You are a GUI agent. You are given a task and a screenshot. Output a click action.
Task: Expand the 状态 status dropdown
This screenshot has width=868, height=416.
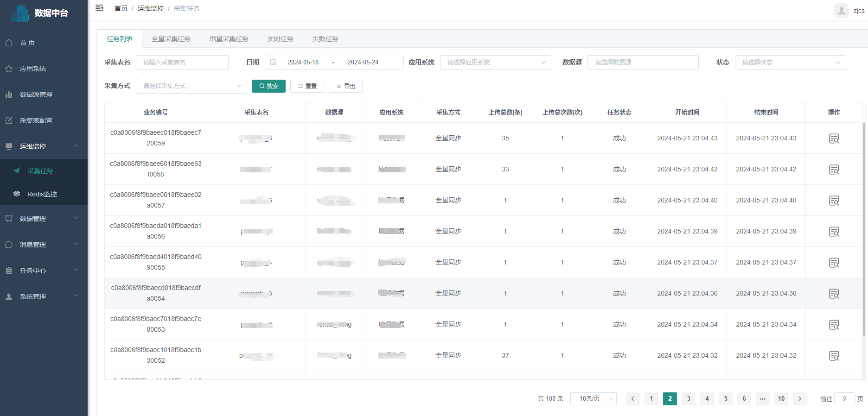click(x=790, y=63)
